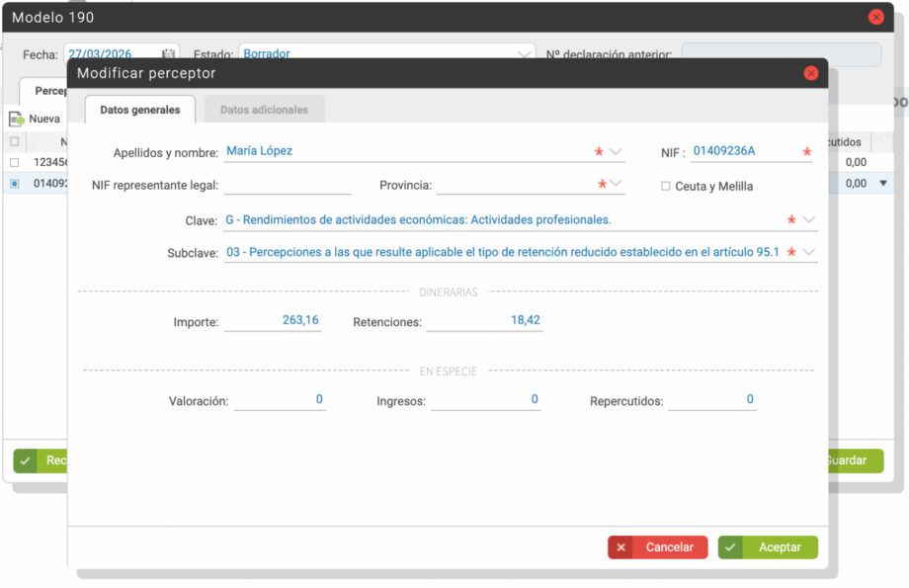The image size is (909, 588).
Task: Tick the checkbox for row 123456
Action: [14, 162]
